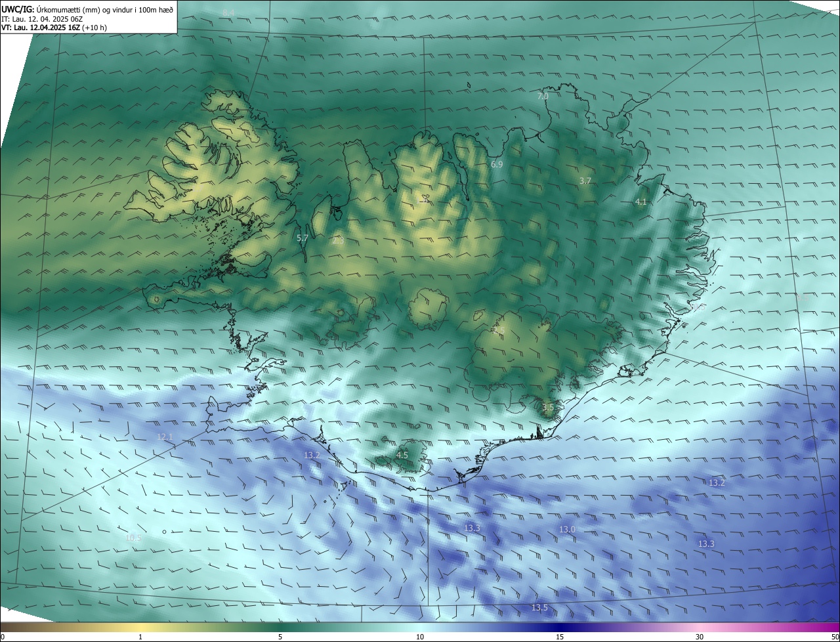Screen dimensions: 840x642
Task: Click the 1 tick on the color scale
Action: point(140,637)
